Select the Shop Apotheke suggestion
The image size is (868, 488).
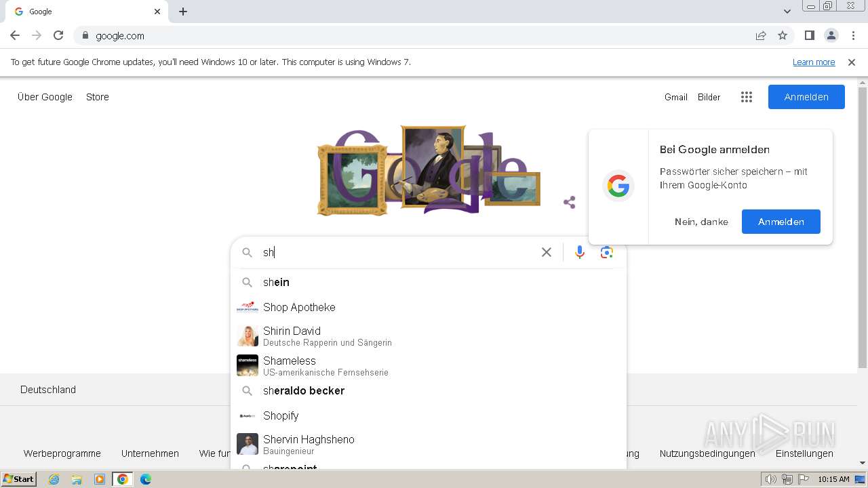(429, 307)
